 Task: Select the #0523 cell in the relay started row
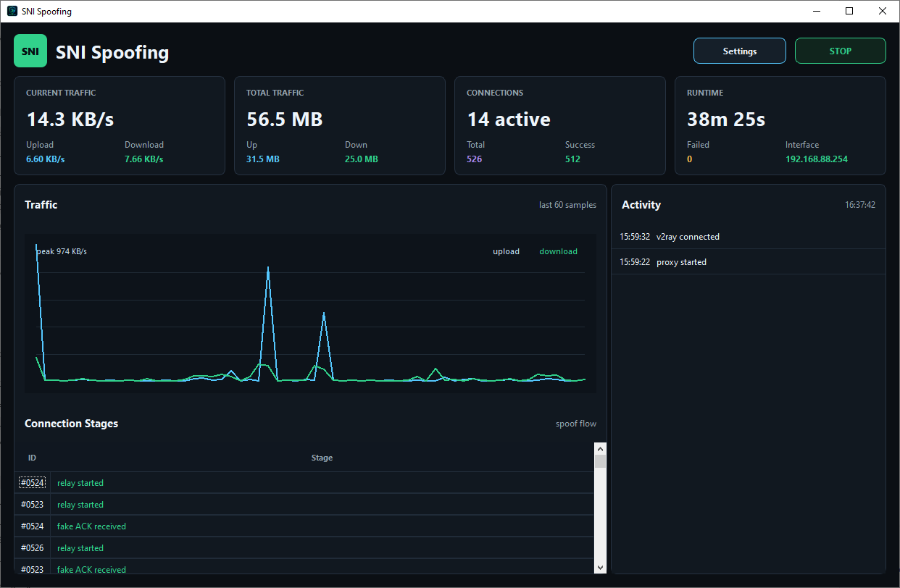coord(32,505)
